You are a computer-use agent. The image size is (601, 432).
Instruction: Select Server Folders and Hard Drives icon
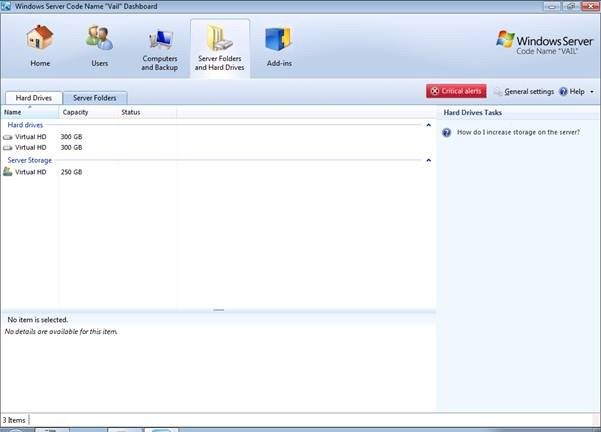[220, 38]
